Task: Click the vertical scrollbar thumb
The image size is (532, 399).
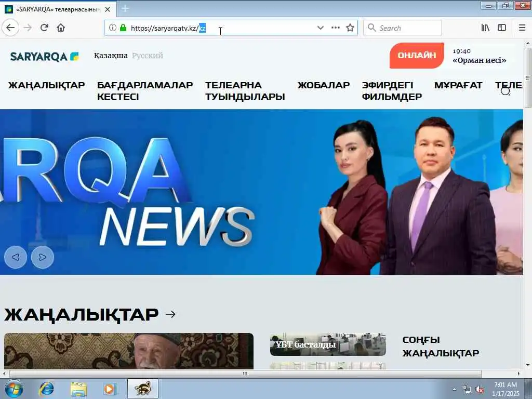Action: [527, 78]
